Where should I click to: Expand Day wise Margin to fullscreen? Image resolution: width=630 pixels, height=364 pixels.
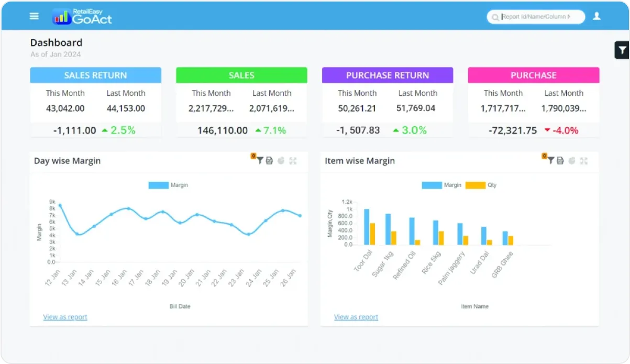pos(293,160)
